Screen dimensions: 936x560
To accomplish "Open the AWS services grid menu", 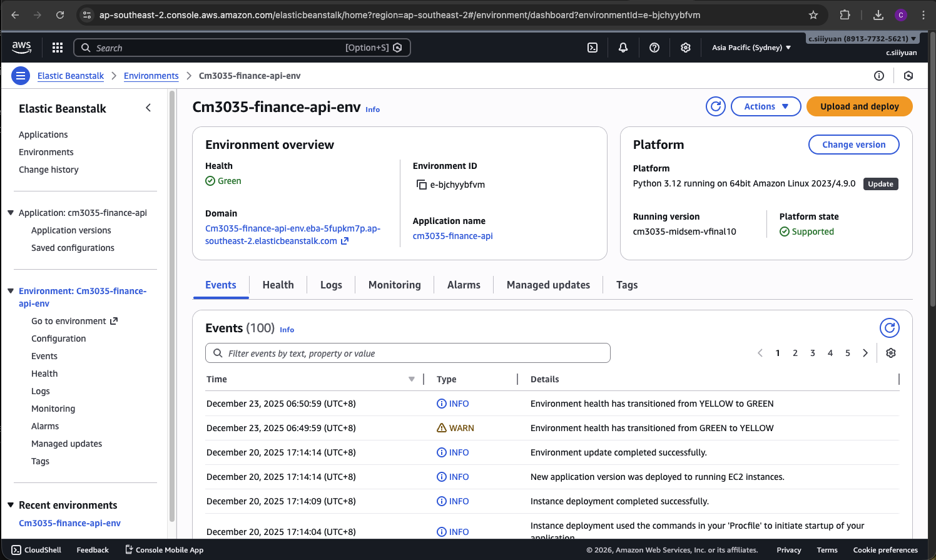I will click(58, 48).
